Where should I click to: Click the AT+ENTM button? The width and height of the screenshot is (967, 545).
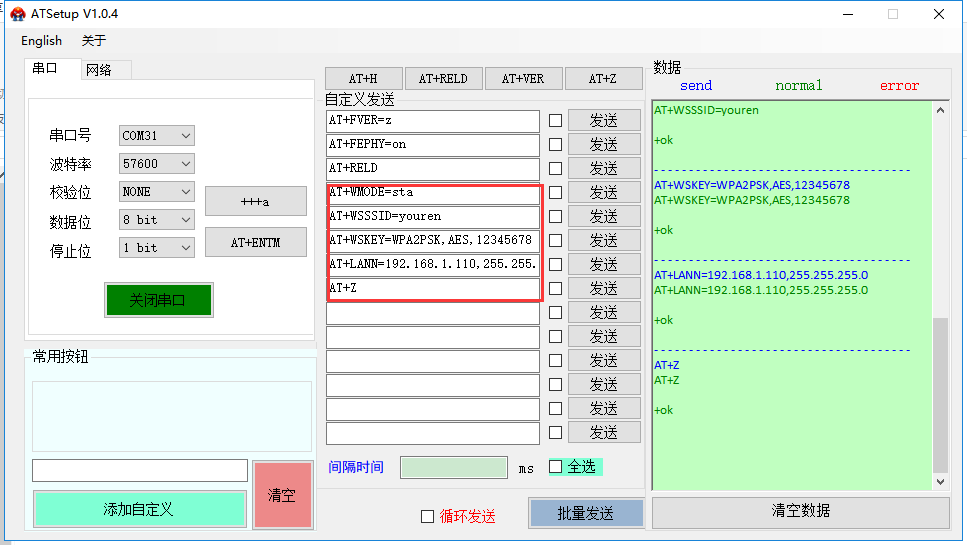[x=255, y=243]
